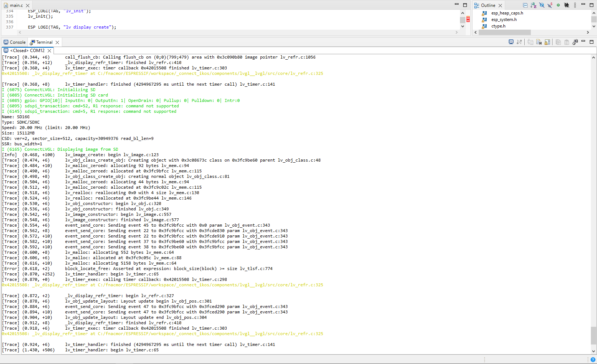Click the help tips icon in status bar
This screenshot has width=597, height=364.
[593, 360]
